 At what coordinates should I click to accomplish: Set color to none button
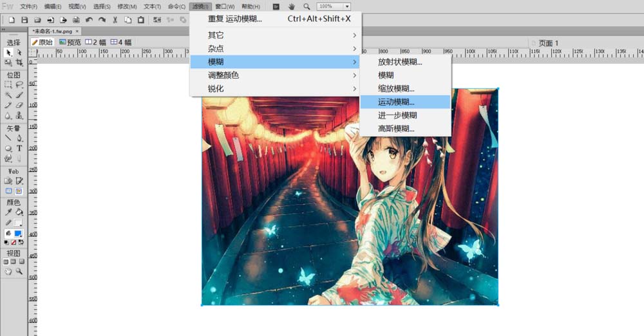tap(14, 243)
